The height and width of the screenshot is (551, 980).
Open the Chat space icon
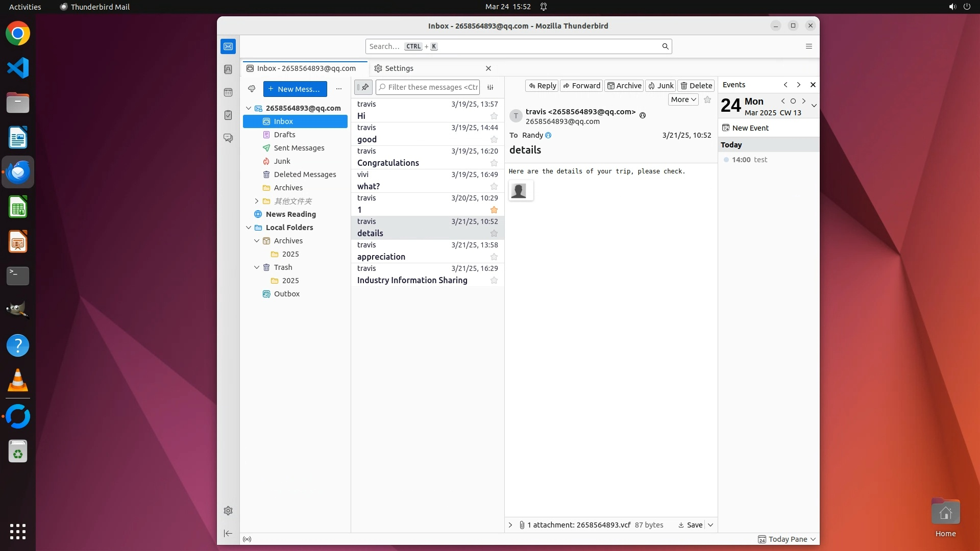click(x=228, y=138)
